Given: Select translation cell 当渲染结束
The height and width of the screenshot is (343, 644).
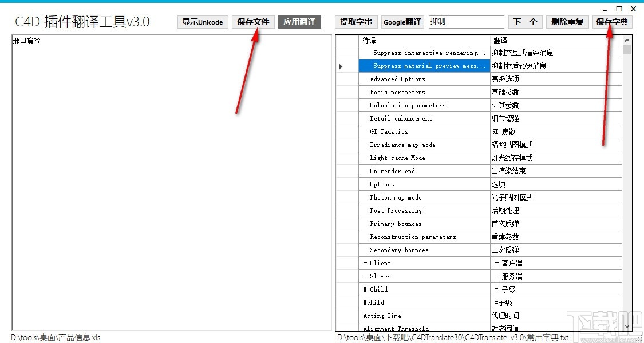Looking at the screenshot, I should point(556,171).
